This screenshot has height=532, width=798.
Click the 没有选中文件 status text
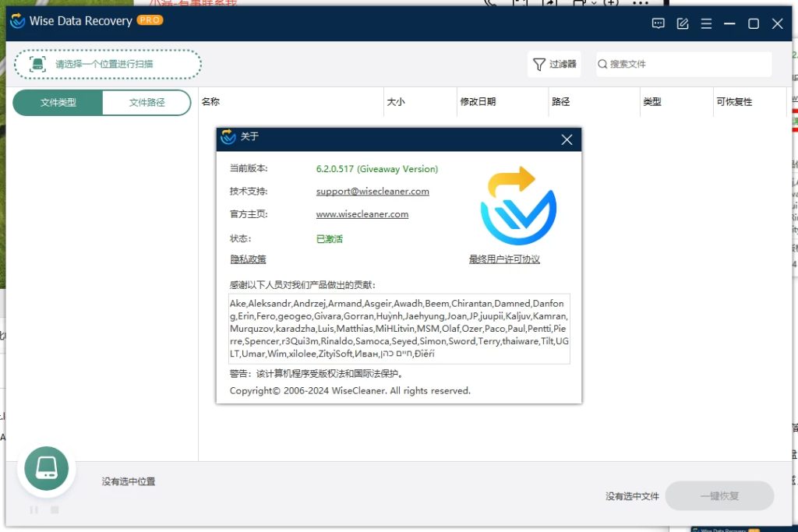[632, 496]
